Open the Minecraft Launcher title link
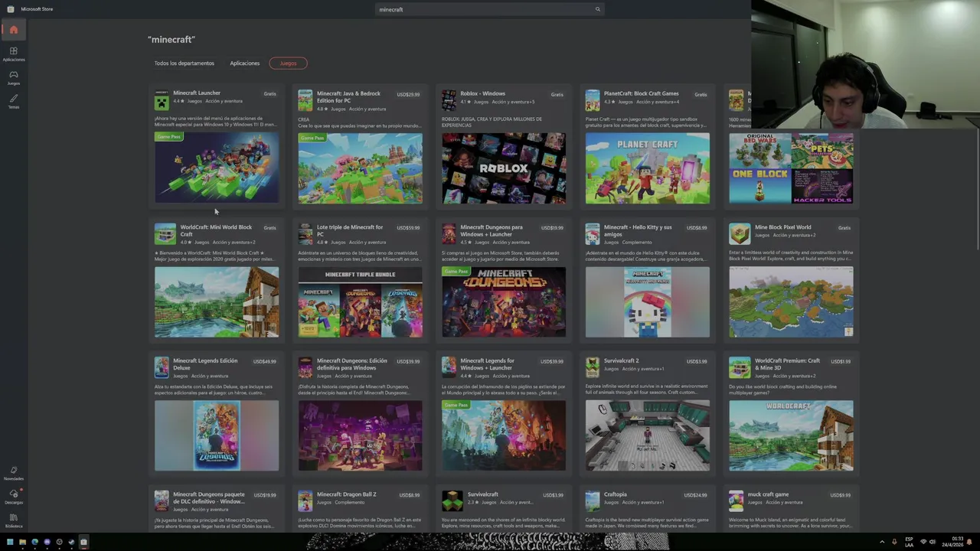The image size is (980, 551). tap(197, 93)
